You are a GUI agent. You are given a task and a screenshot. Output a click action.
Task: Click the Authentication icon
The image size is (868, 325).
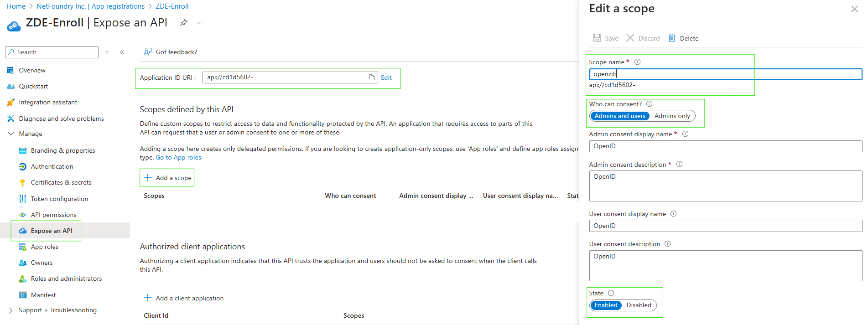pos(22,167)
